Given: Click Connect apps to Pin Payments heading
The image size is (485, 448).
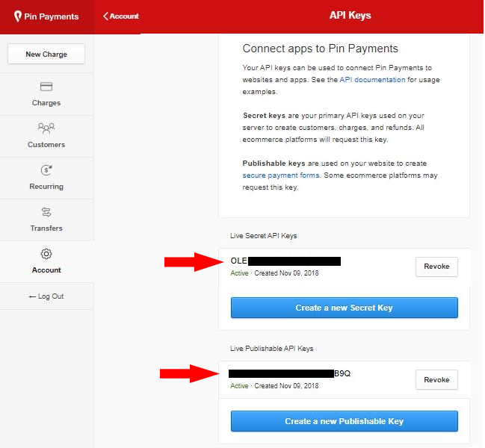Looking at the screenshot, I should point(320,49).
